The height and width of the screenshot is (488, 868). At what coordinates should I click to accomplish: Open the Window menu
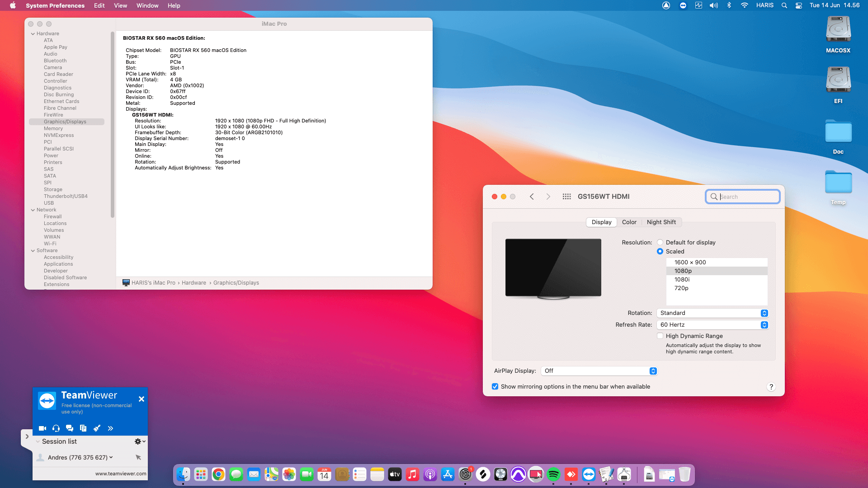[147, 5]
